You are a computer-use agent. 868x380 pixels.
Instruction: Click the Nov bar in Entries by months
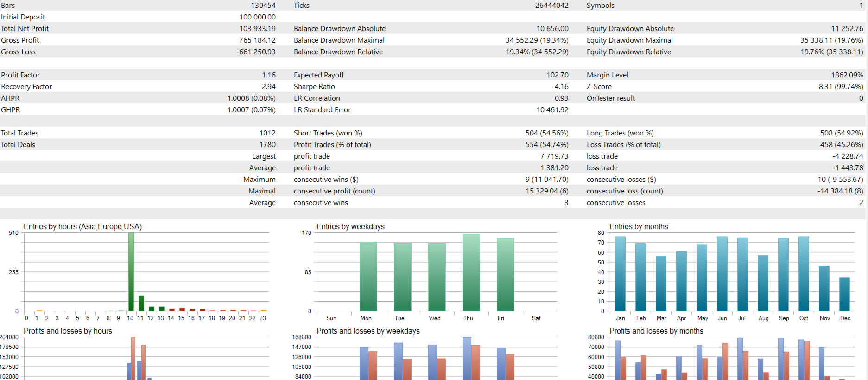(x=824, y=288)
